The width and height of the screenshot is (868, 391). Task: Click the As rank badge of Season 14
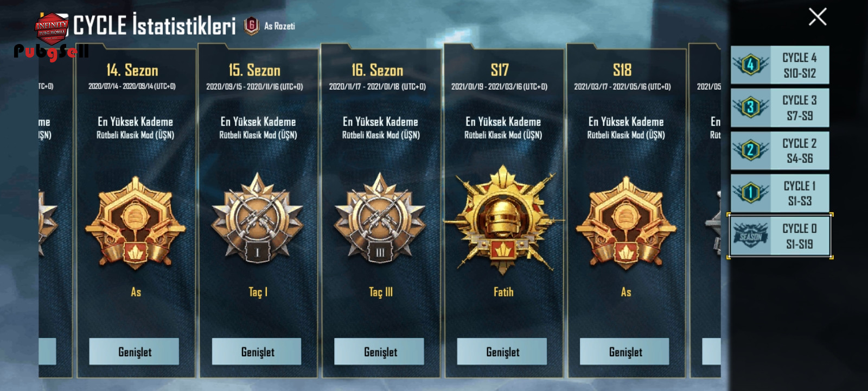click(136, 223)
